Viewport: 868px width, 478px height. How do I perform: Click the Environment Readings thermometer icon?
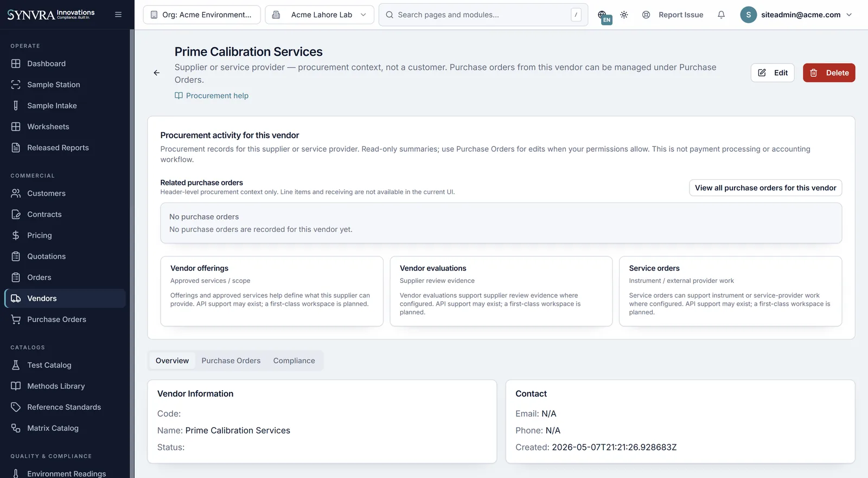16,474
